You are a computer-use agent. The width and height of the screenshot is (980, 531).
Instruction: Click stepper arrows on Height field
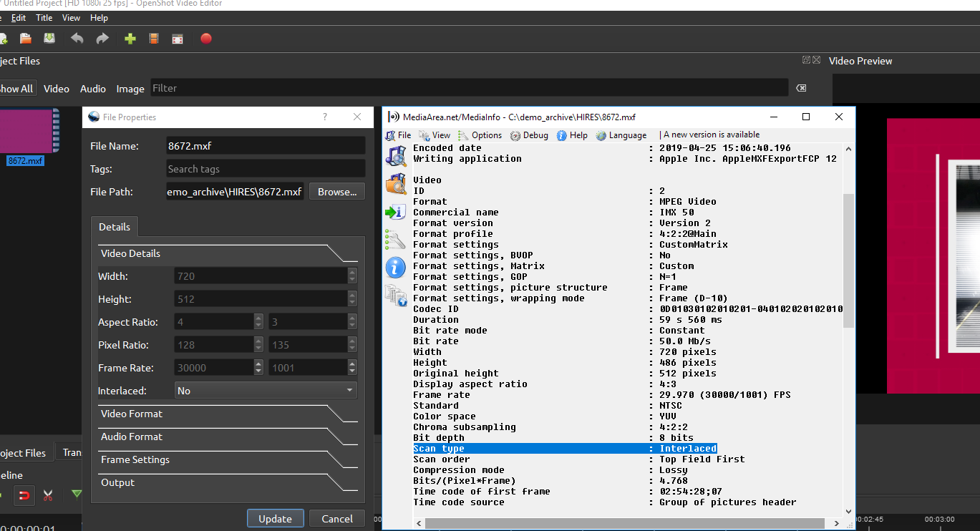coord(352,299)
